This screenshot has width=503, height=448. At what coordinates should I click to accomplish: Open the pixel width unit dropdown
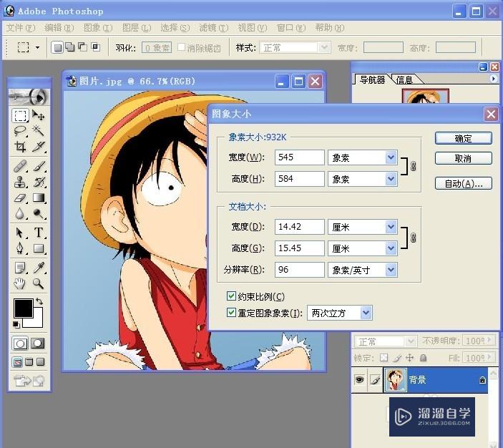click(x=391, y=157)
